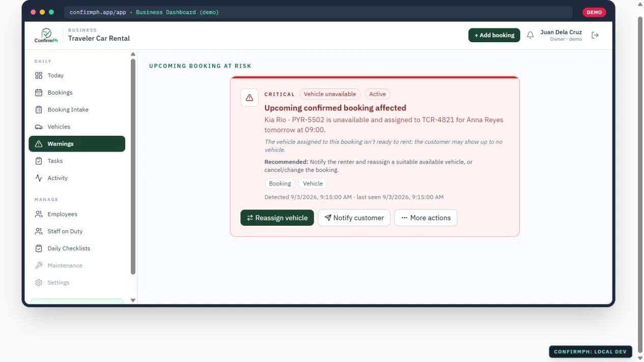Click the Tasks checklist icon
644x362 pixels.
click(x=39, y=161)
